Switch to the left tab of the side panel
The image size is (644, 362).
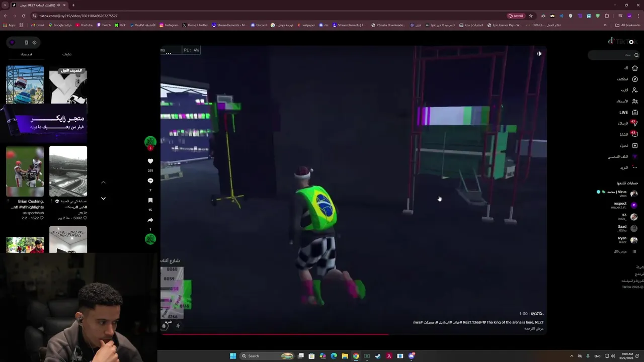coord(26,54)
